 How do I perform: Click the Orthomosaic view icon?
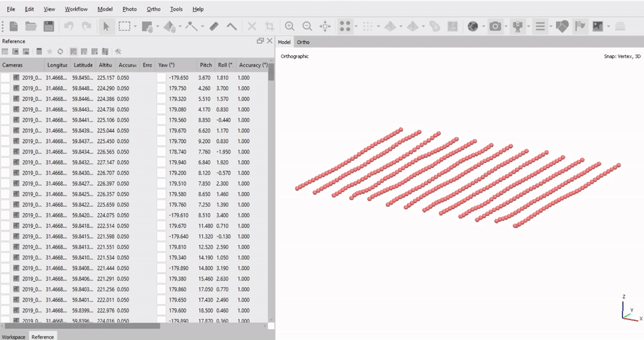click(x=453, y=26)
